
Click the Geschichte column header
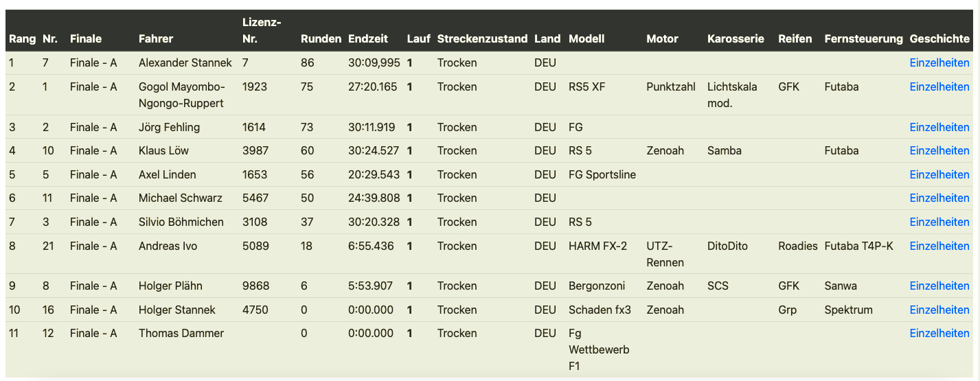point(939,39)
